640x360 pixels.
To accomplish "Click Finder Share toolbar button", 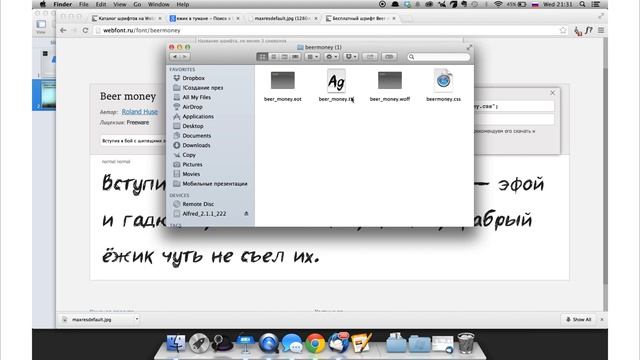I will (x=370, y=57).
